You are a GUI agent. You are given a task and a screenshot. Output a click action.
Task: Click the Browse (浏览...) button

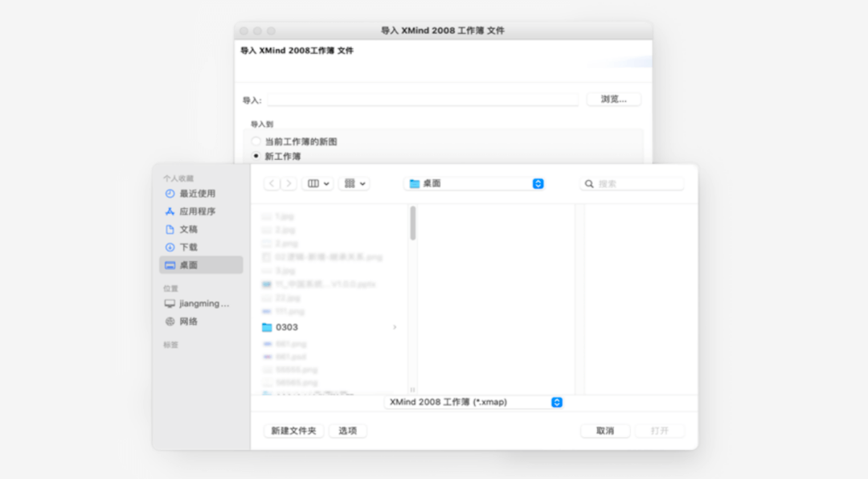(x=613, y=99)
